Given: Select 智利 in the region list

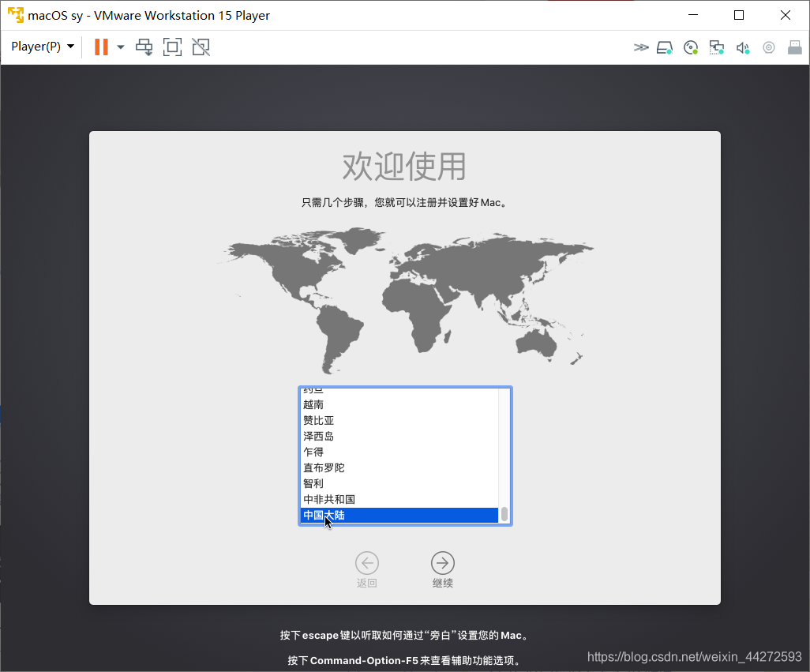Looking at the screenshot, I should [313, 483].
